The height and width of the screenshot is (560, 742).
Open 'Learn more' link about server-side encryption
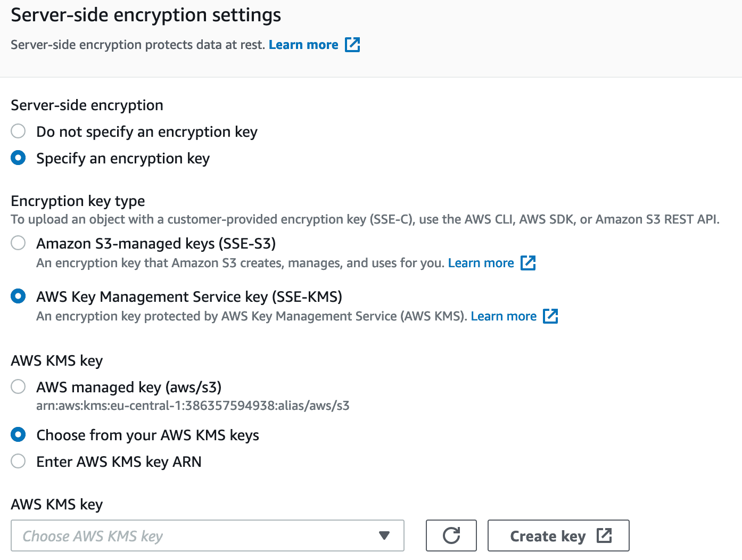(303, 45)
